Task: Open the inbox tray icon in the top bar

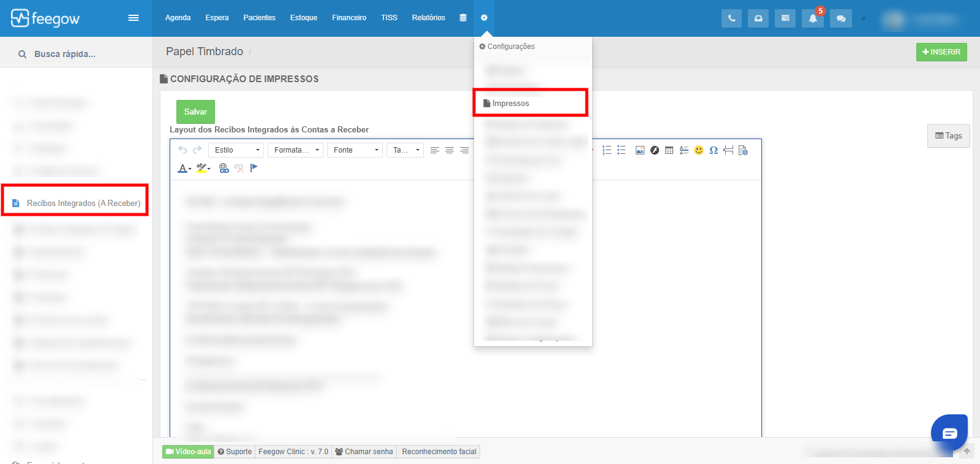Action: click(758, 18)
